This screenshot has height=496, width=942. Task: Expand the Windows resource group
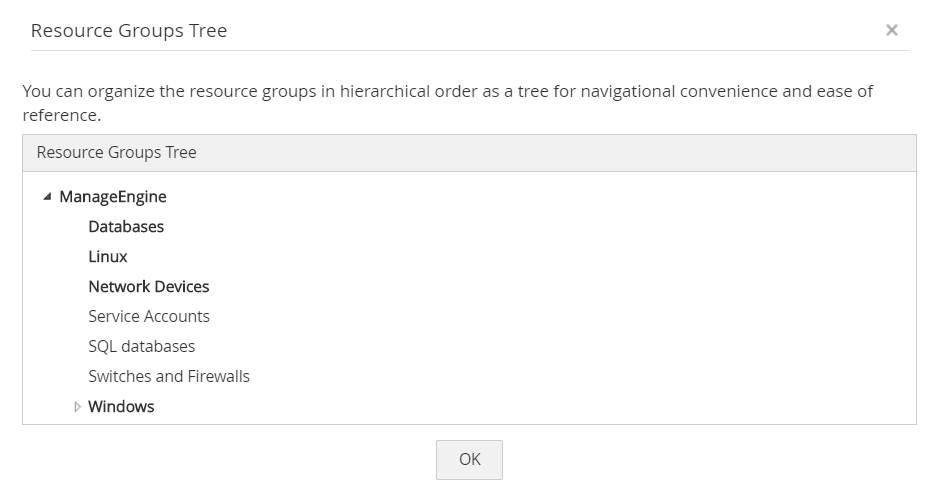pyautogui.click(x=78, y=407)
